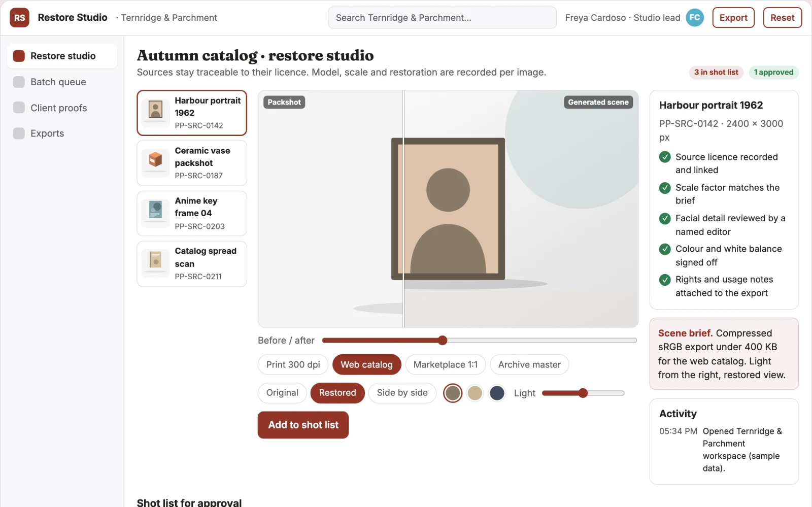Choose the Marketplace 1:1 preset
812x507 pixels.
point(445,364)
